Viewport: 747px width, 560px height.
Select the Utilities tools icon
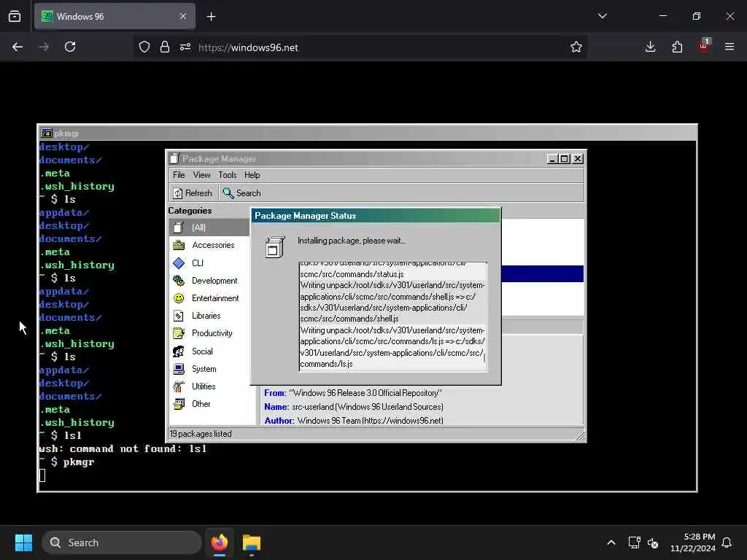179,386
